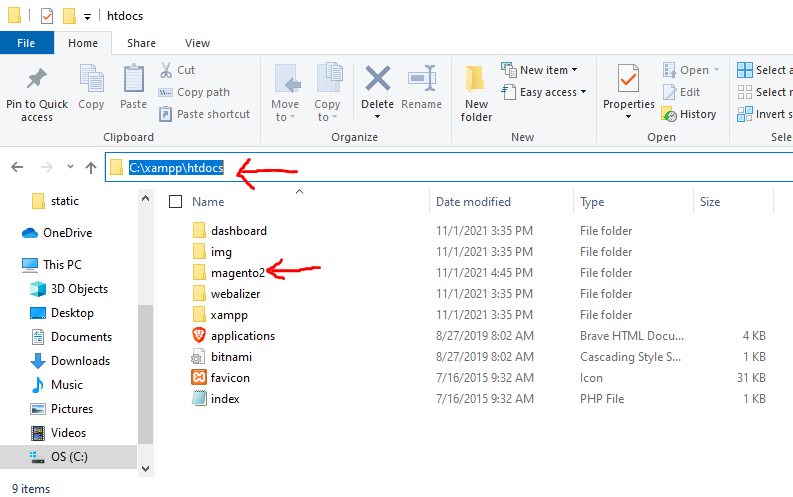The height and width of the screenshot is (497, 793).
Task: Click the Delete X icon
Action: (x=378, y=78)
